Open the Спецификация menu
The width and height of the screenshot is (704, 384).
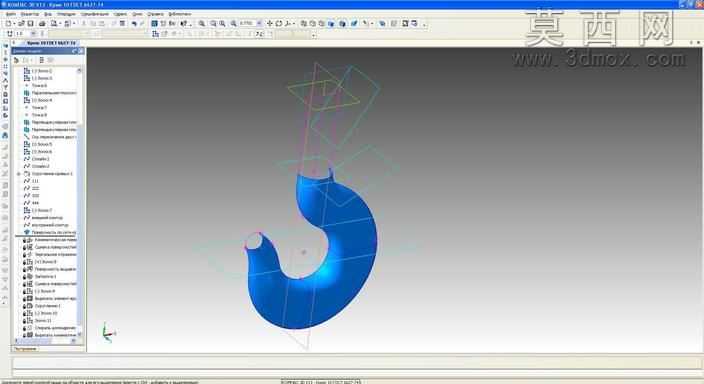[95, 14]
